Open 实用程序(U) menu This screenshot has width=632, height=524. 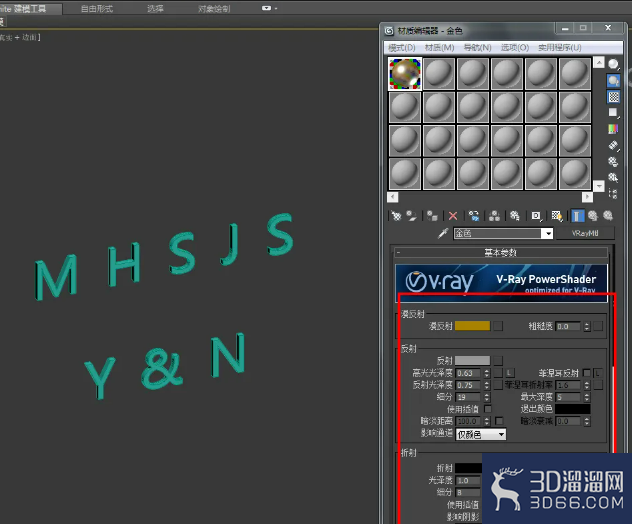[x=560, y=48]
